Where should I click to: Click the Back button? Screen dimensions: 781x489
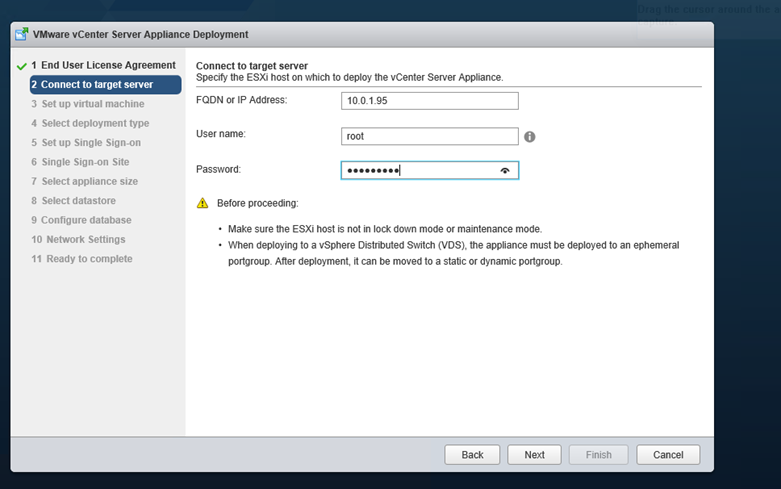click(472, 455)
